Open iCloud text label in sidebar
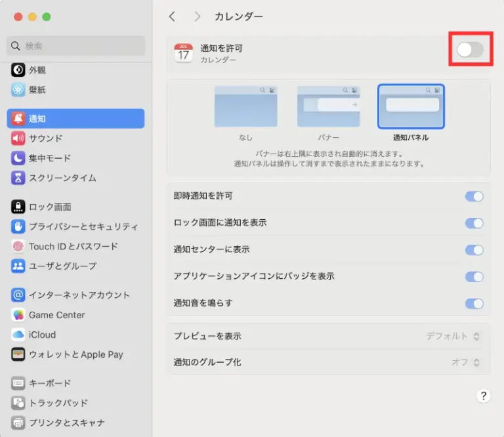 (42, 335)
